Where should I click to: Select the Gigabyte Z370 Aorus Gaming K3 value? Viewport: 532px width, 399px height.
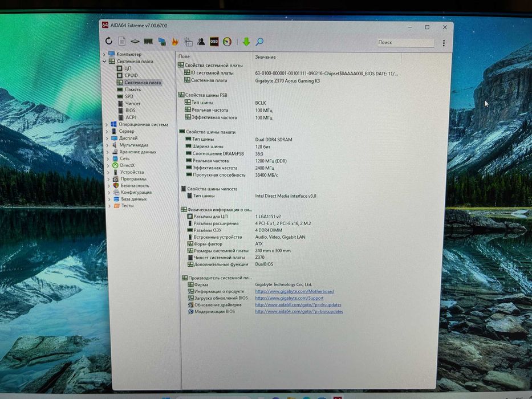287,81
